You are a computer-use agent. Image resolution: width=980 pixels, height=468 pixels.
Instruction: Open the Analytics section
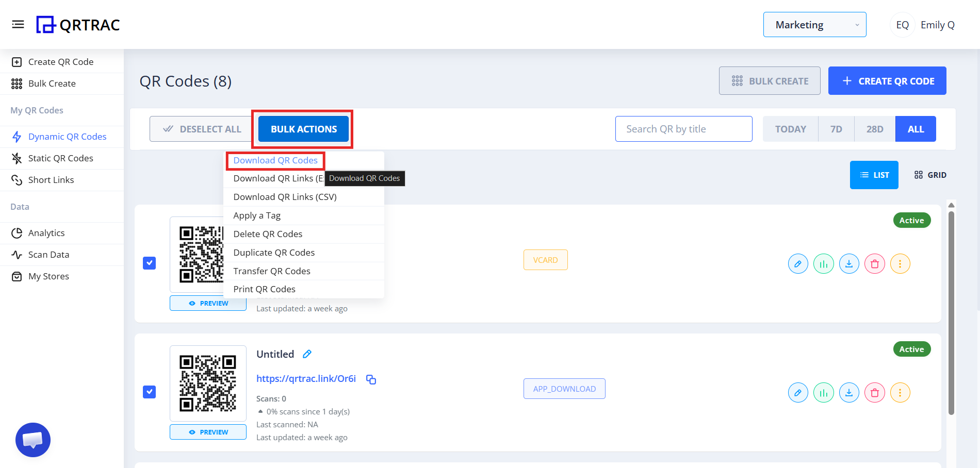(45, 232)
